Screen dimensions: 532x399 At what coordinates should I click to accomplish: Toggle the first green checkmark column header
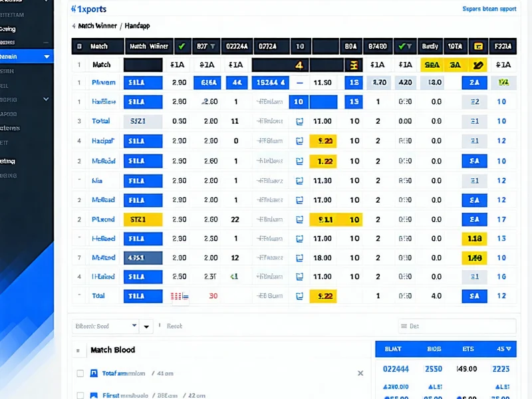pos(181,47)
